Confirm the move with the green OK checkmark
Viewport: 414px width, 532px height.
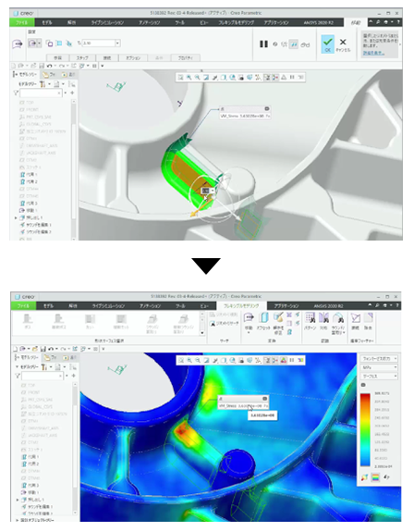(327, 44)
